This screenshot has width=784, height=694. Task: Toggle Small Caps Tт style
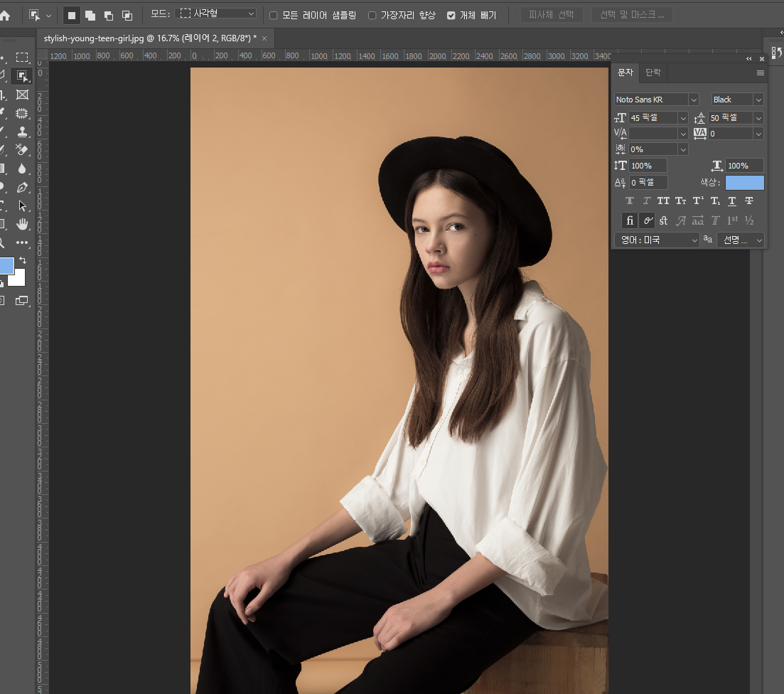(680, 201)
